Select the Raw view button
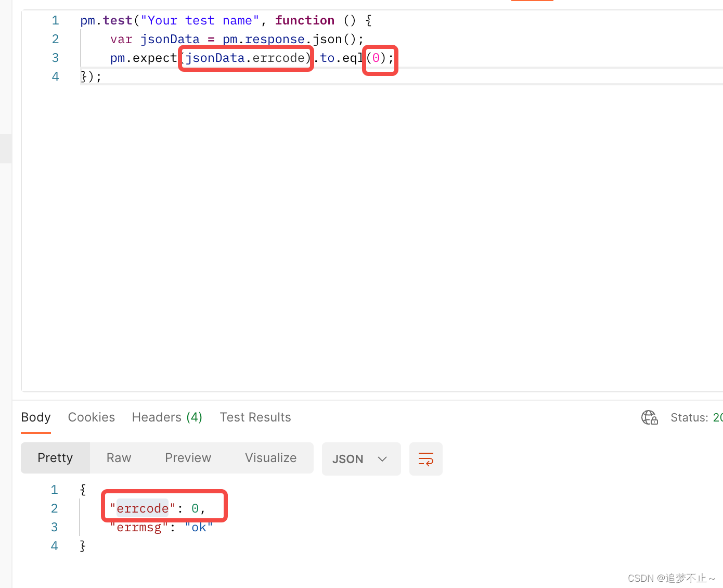Image resolution: width=723 pixels, height=588 pixels. point(119,458)
